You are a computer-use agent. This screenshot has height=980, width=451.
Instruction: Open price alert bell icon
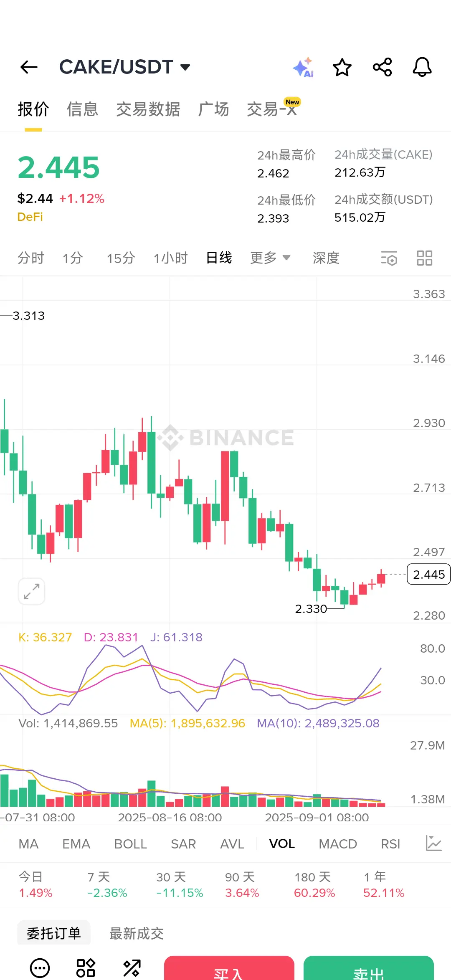422,67
